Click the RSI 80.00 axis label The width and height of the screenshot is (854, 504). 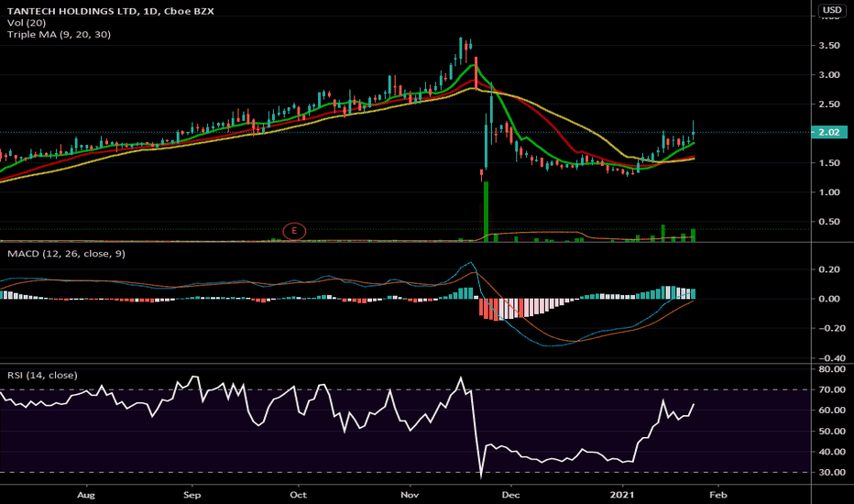coord(832,369)
